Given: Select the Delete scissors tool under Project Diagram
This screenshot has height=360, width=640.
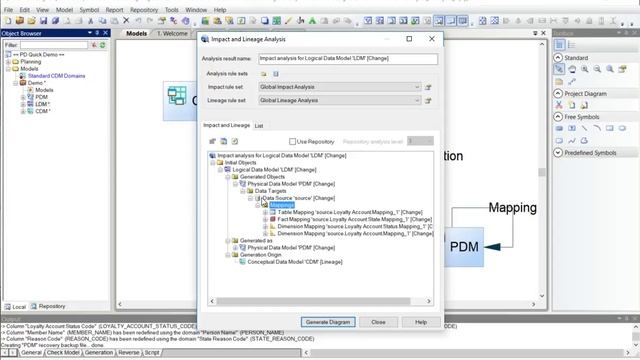Looking at the screenshot, I should point(559,105).
